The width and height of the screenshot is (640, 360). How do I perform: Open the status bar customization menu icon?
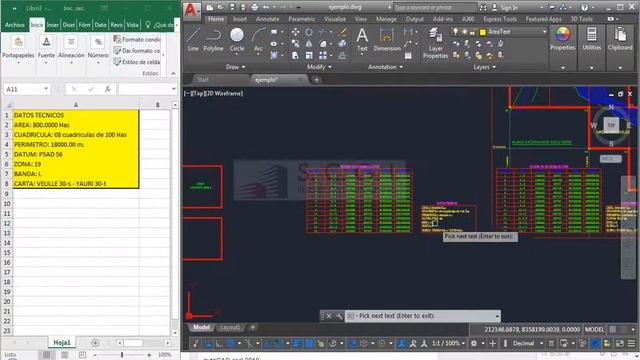[x=631, y=343]
